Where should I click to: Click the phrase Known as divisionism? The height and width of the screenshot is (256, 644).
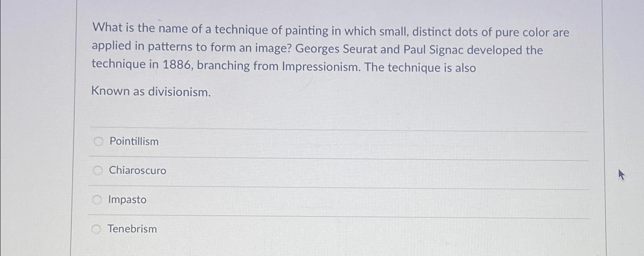[x=151, y=92]
